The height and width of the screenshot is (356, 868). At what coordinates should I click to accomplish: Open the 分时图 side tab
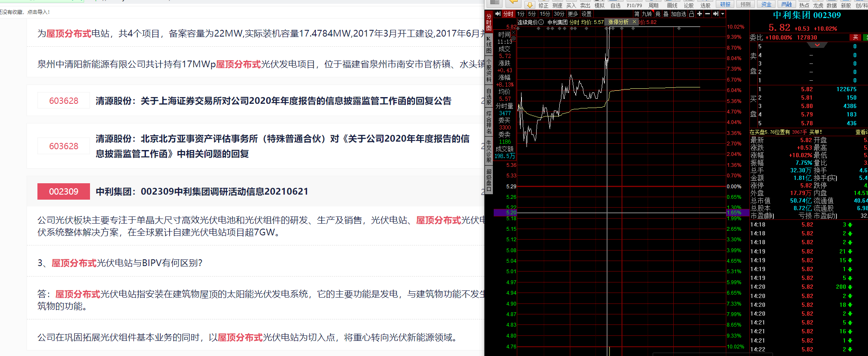[x=489, y=23]
